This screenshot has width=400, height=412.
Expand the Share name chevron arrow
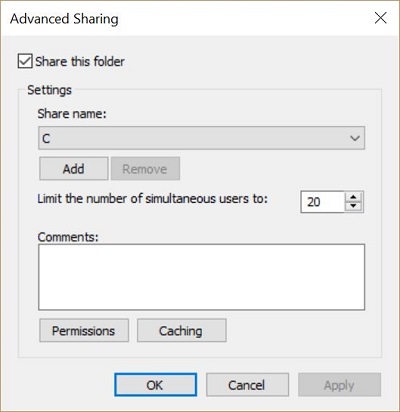355,138
